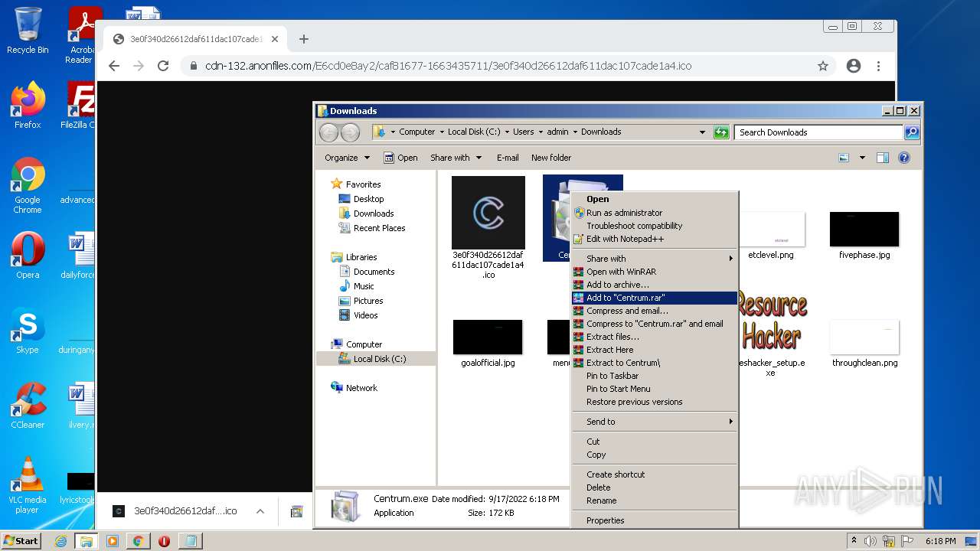This screenshot has width=980, height=551.
Task: Select Troubleshoot compatibility
Action: point(655,226)
